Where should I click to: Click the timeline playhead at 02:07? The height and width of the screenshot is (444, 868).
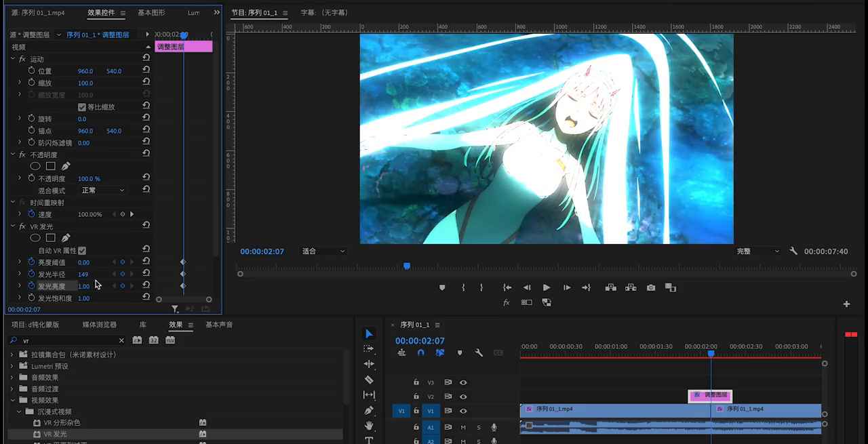(x=711, y=353)
